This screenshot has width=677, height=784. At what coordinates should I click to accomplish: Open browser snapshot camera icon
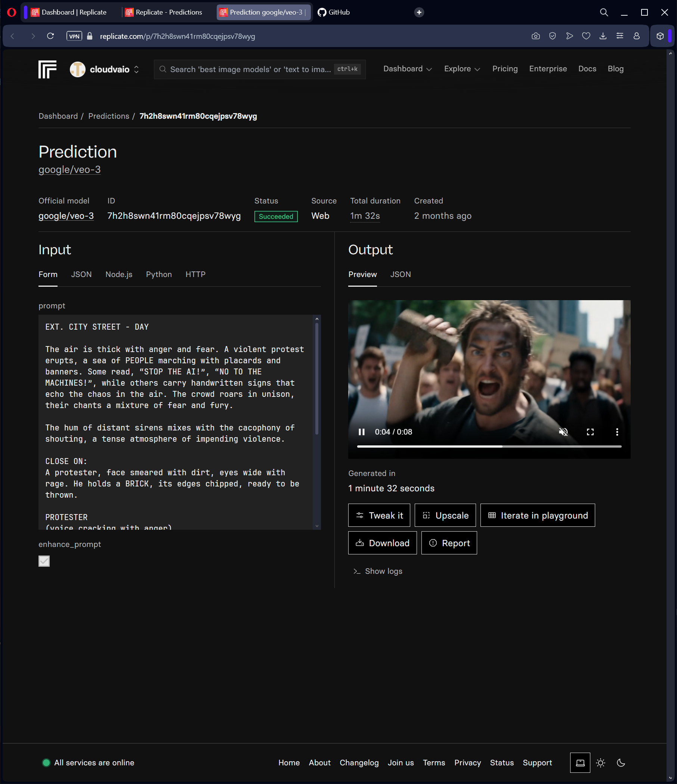pos(535,36)
